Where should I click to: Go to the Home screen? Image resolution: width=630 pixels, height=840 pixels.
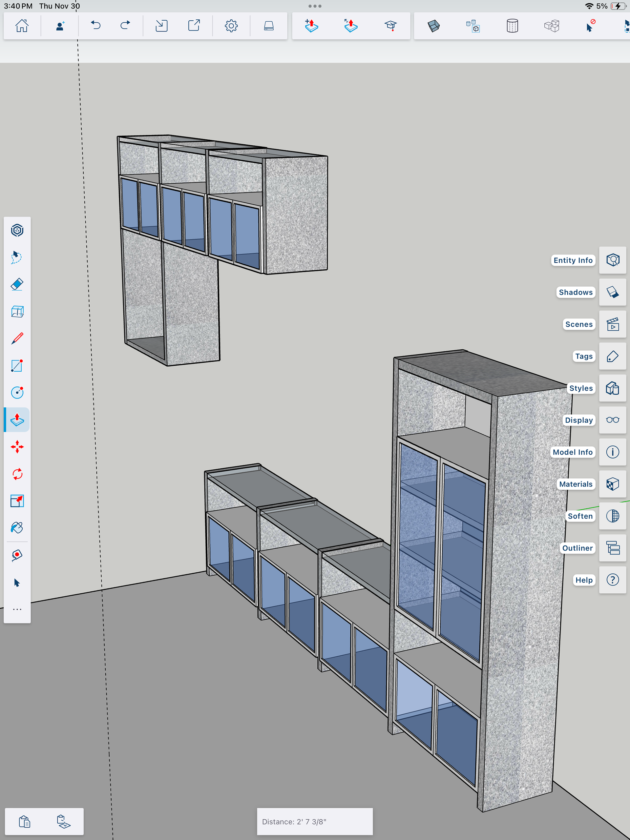[x=22, y=26]
